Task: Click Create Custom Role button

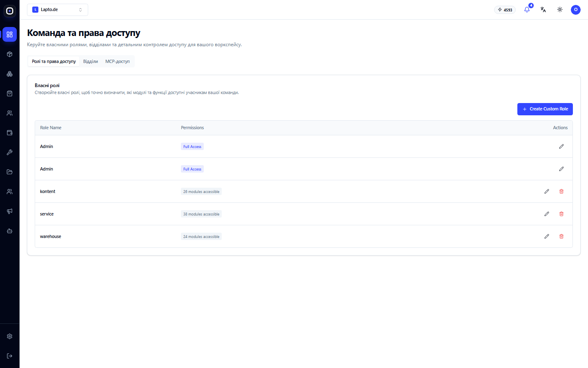Action: pos(545,109)
